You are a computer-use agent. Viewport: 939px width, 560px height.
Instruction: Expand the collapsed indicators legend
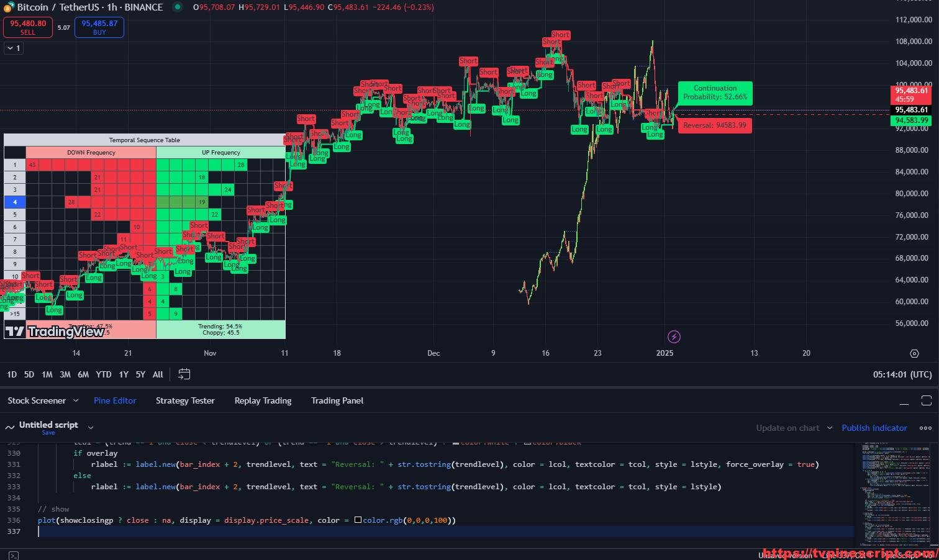(14, 48)
